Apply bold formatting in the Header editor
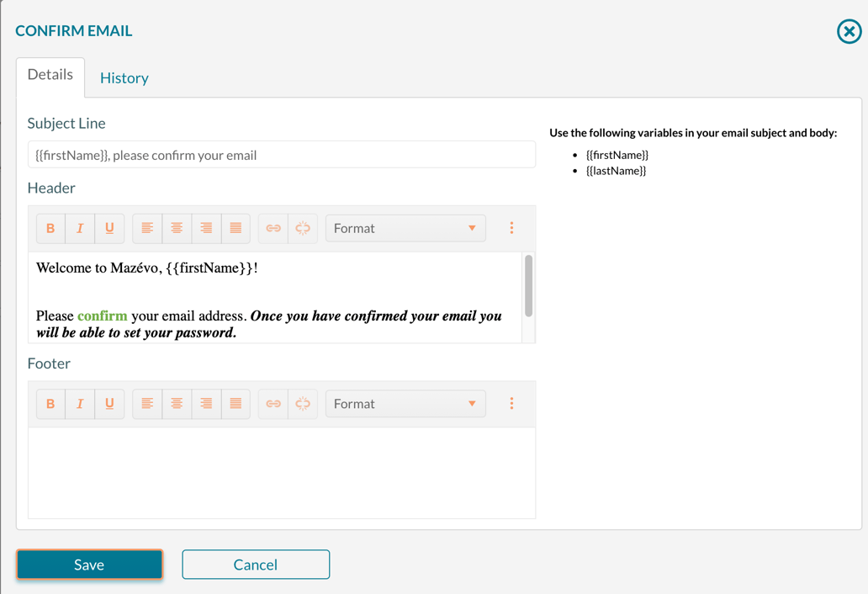This screenshot has height=594, width=868. click(x=50, y=228)
